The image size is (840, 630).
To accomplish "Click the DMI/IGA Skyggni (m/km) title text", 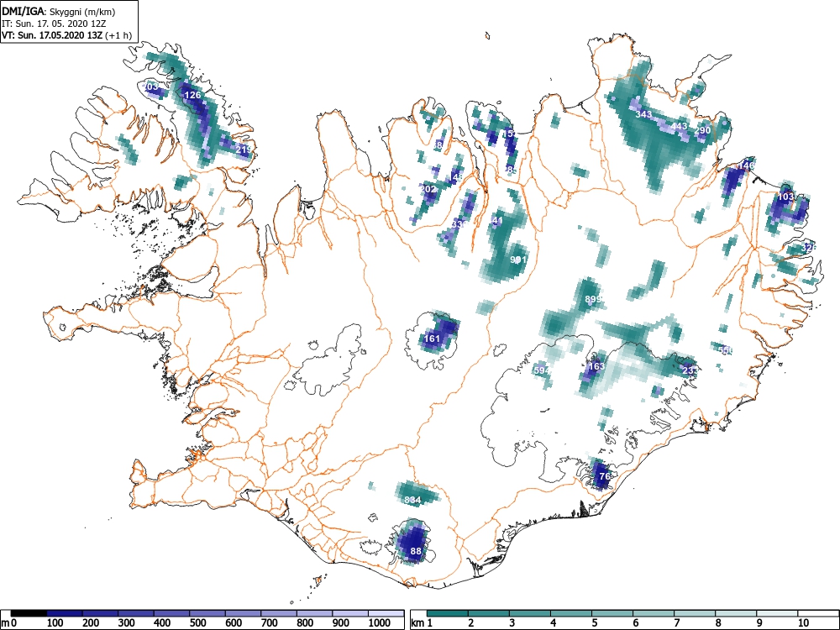I will tap(59, 12).
